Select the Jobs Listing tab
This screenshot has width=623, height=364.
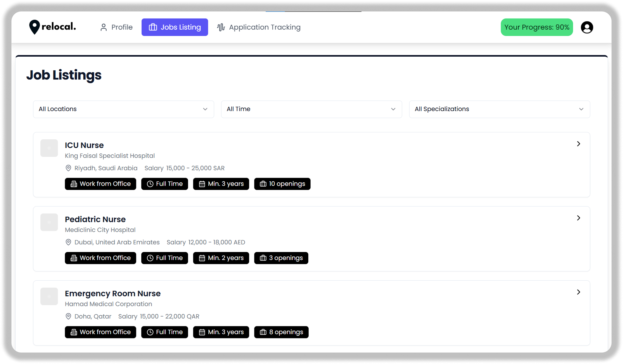(175, 27)
